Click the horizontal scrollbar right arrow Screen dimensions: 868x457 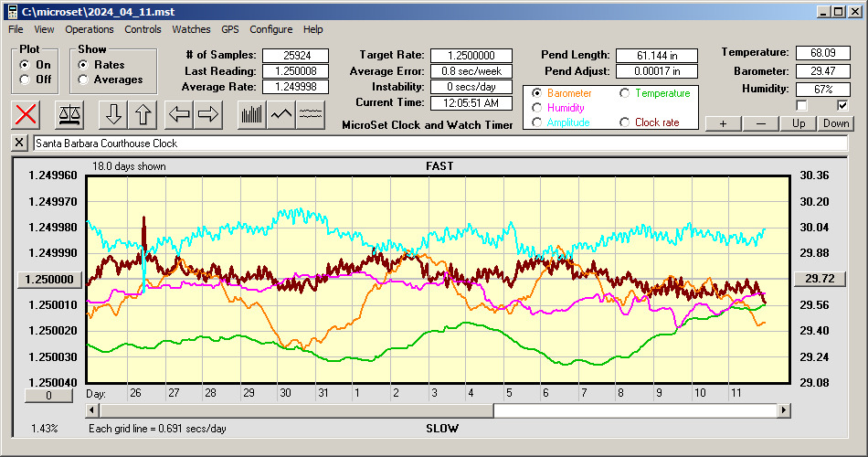click(784, 411)
